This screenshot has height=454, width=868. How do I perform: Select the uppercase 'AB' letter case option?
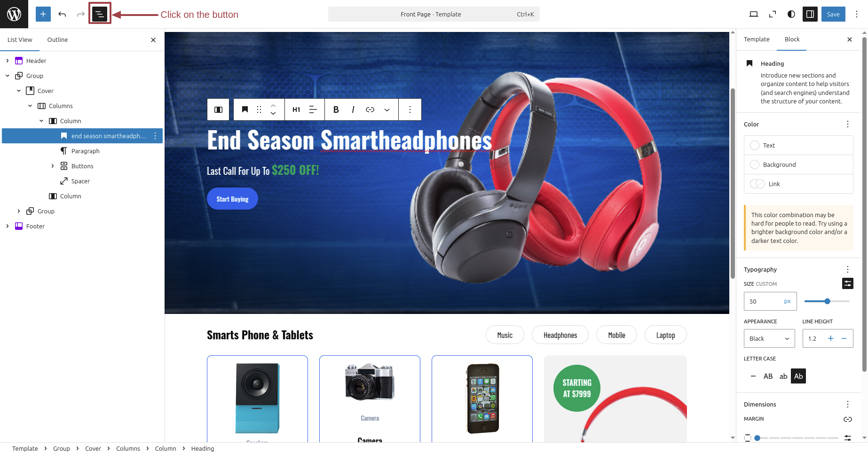(768, 376)
